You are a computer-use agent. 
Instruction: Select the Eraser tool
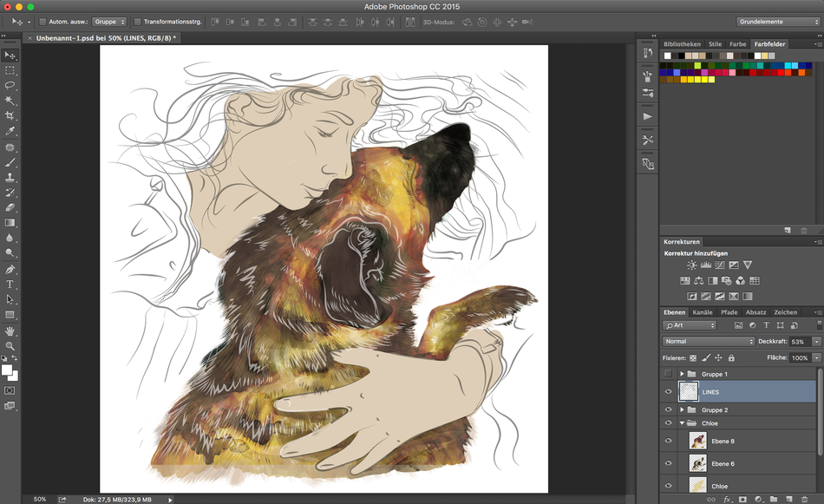coord(10,207)
